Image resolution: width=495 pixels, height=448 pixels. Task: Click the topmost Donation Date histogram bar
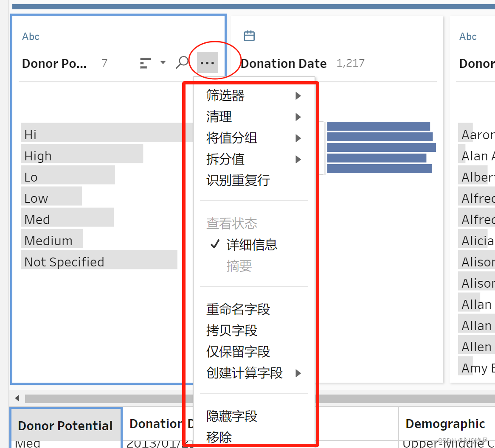[379, 126]
